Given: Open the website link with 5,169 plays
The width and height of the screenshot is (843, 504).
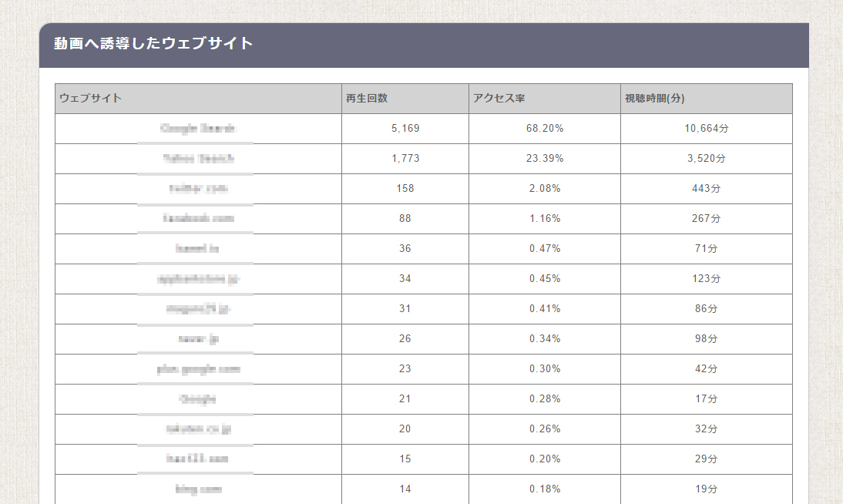Looking at the screenshot, I should click(x=198, y=128).
